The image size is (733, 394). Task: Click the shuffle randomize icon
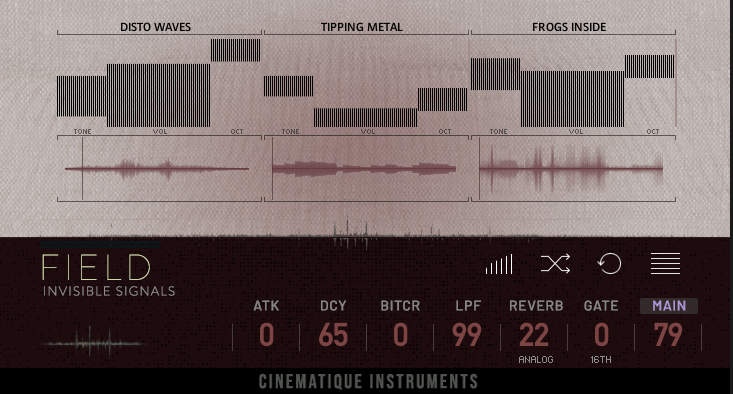[x=555, y=264]
